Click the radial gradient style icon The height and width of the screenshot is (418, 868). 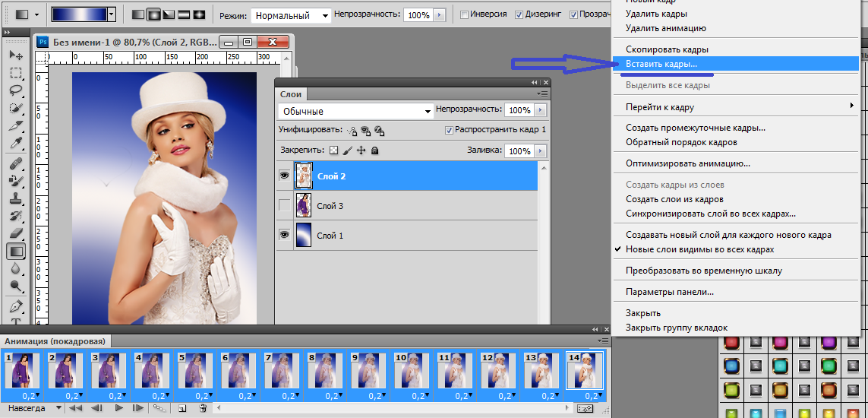tap(153, 14)
